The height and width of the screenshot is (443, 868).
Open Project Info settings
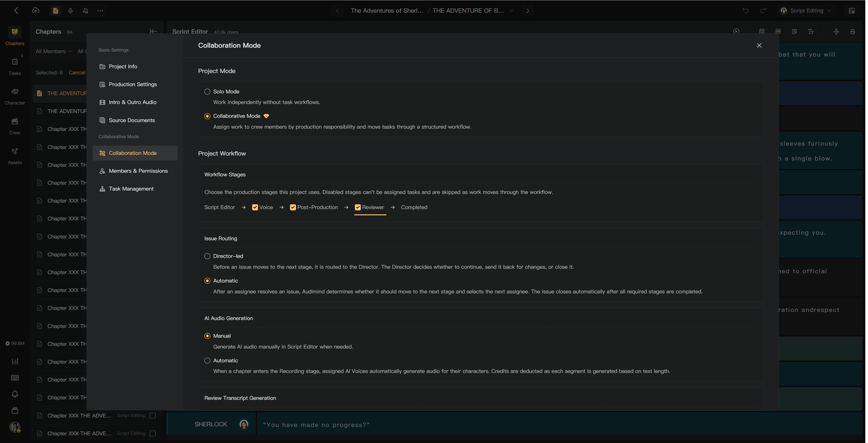tap(135, 66)
